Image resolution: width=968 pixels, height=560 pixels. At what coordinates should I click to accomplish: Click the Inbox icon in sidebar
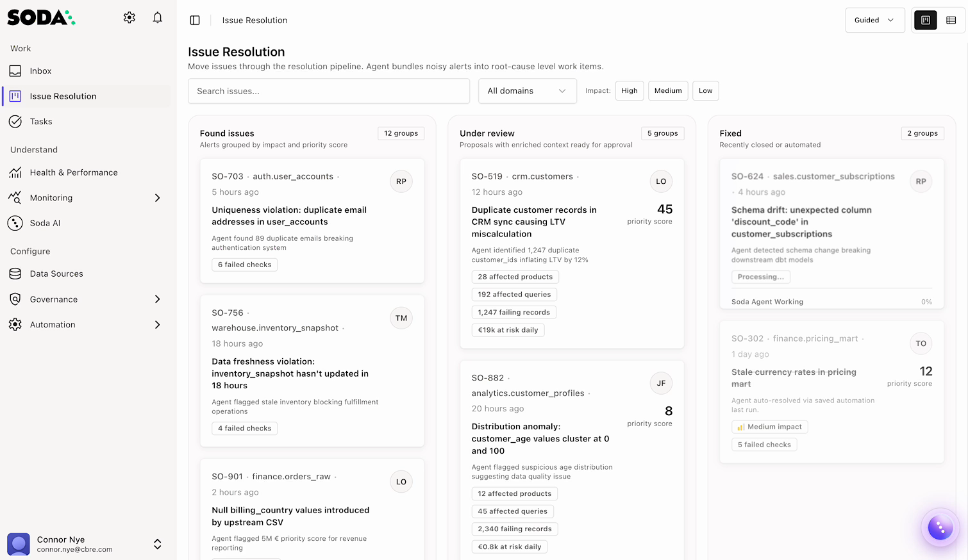(x=15, y=71)
